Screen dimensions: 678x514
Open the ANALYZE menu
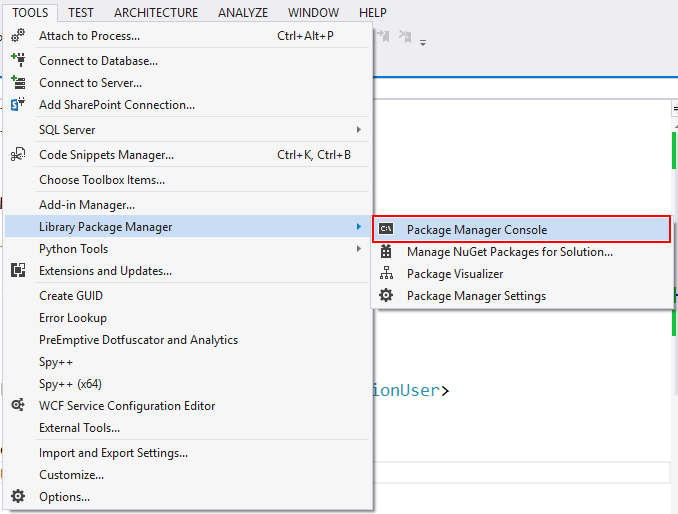(243, 13)
